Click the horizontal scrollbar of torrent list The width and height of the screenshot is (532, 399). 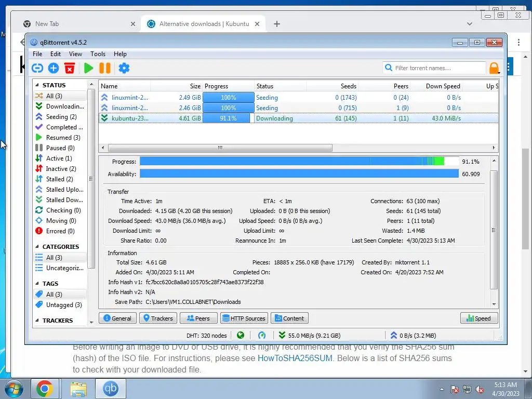[220, 148]
